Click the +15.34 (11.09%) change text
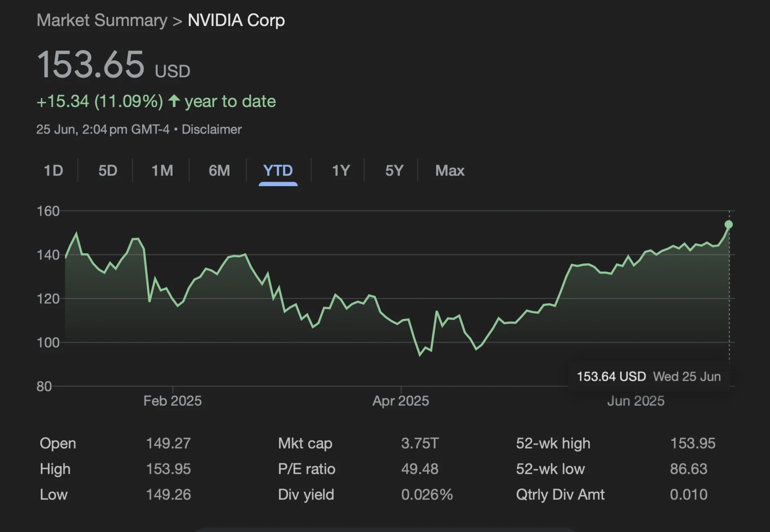770x532 pixels. point(100,101)
